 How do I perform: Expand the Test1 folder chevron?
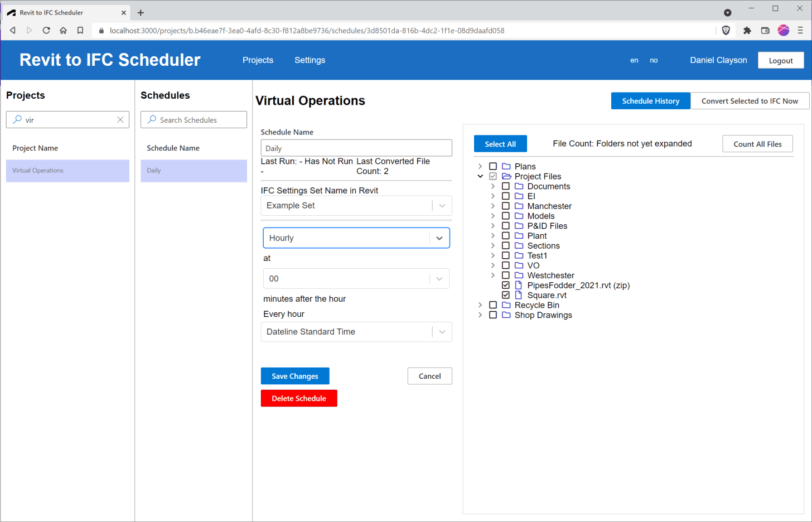pos(493,255)
